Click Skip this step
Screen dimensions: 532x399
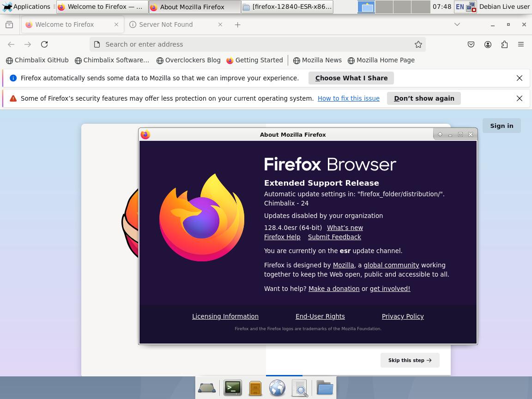tap(410, 360)
